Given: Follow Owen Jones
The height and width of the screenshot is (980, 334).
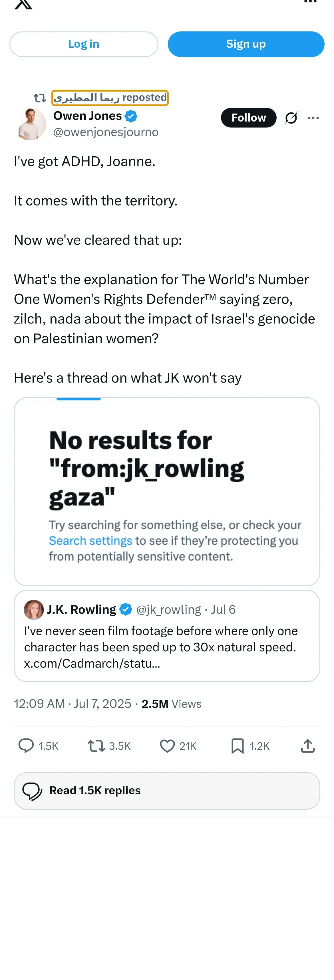Looking at the screenshot, I should pyautogui.click(x=248, y=118).
